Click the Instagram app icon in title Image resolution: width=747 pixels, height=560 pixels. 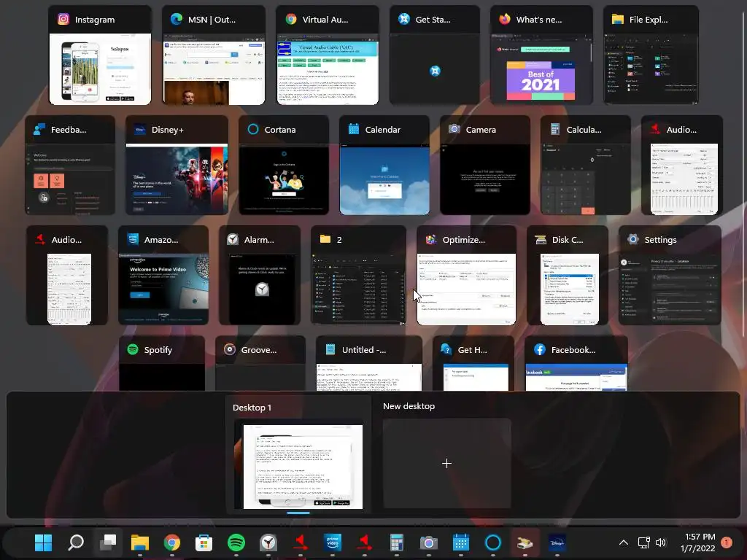[63, 19]
